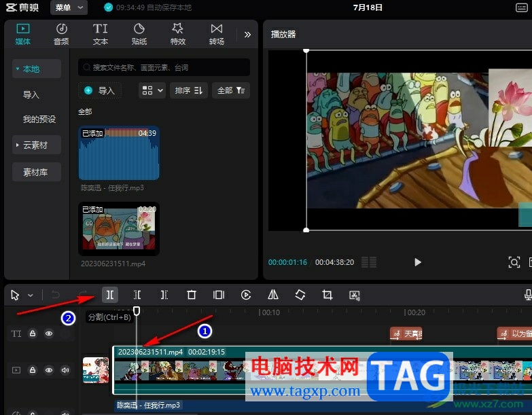Screen dimensions: 532x415
Task: Open the selection tool mode dropdown
Action: tap(31, 295)
